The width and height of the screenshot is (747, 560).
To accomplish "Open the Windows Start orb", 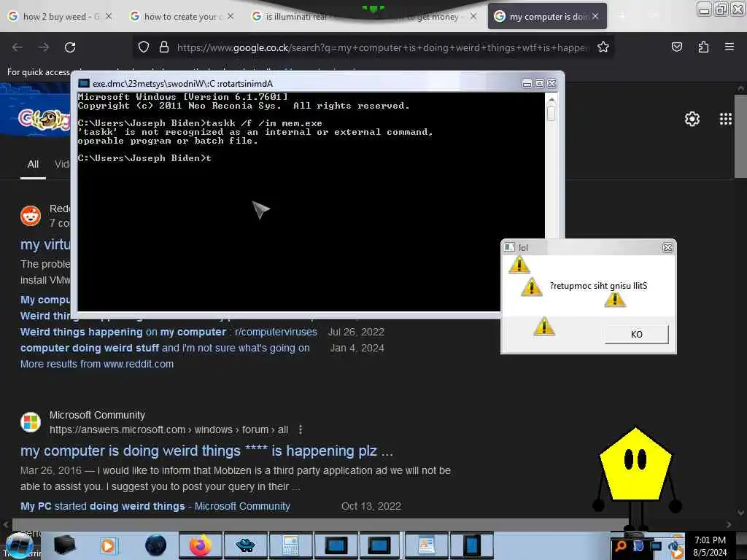I will tap(19, 545).
